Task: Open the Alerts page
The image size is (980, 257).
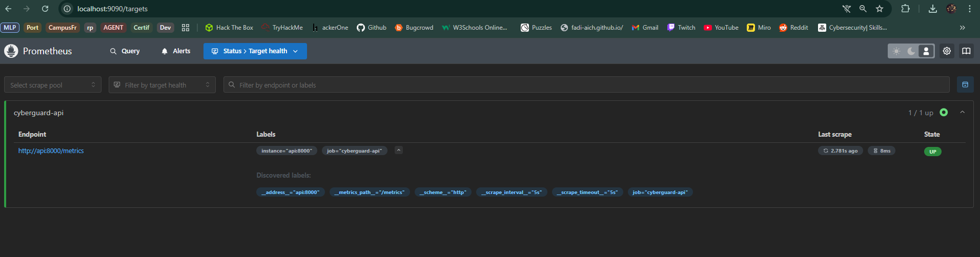Action: [x=176, y=51]
